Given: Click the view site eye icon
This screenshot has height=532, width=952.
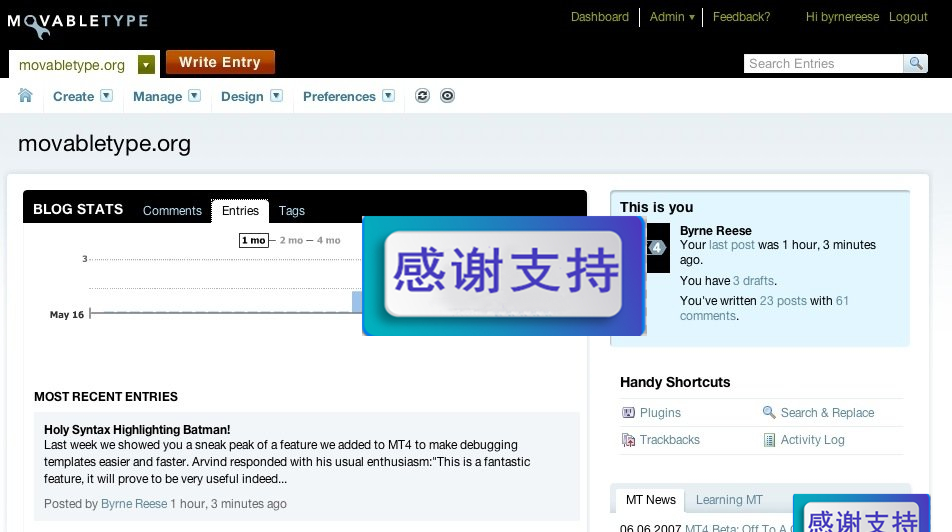Looking at the screenshot, I should [x=447, y=96].
